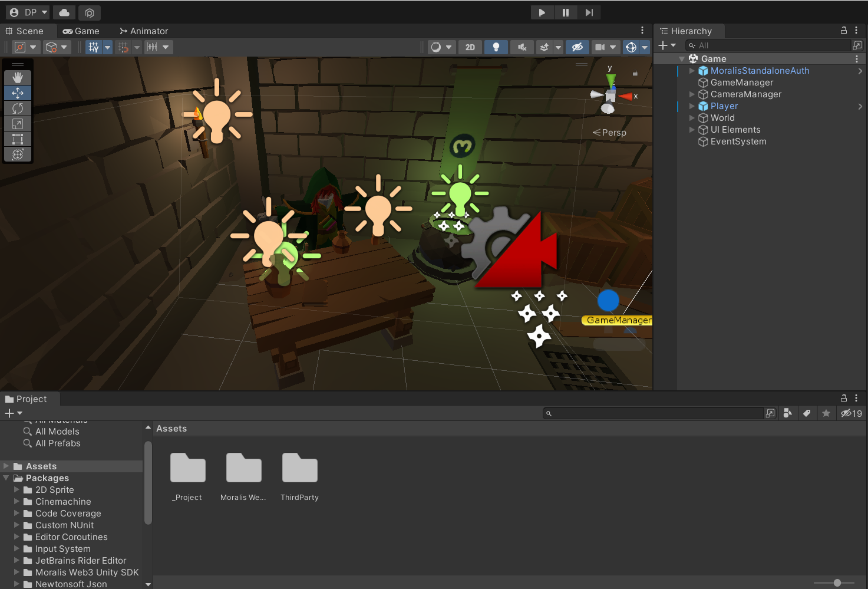Screen dimensions: 868x589
Task: Open the Scene view three-dot options menu
Action: pos(642,30)
